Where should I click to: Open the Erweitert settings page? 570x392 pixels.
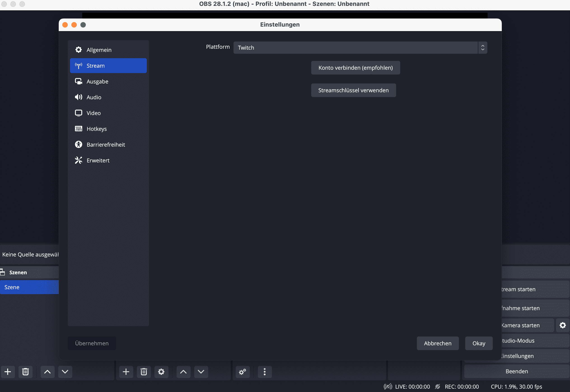108,160
